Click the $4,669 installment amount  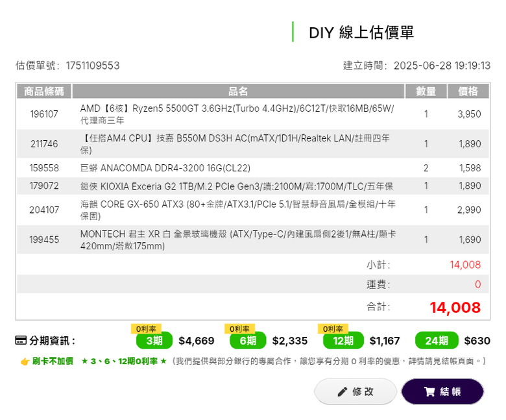[x=197, y=341]
